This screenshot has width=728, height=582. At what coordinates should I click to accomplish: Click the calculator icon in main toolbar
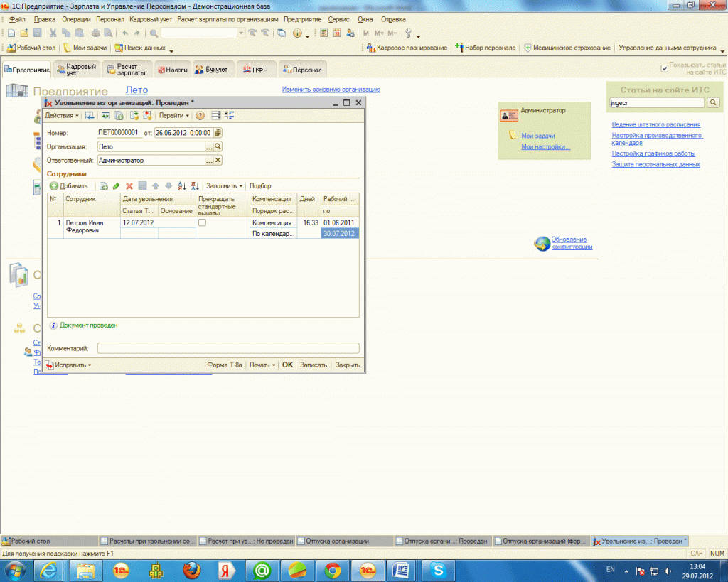tap(323, 33)
